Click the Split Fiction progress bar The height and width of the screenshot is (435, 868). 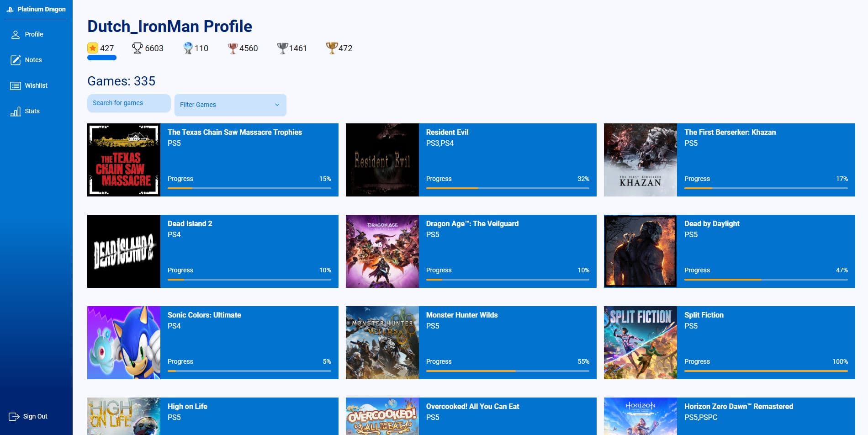click(x=766, y=371)
